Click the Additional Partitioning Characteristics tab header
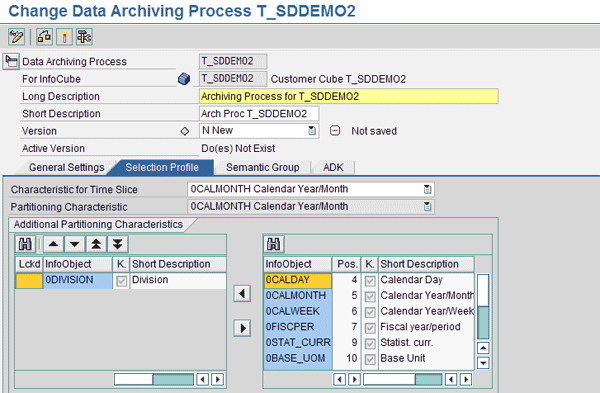This screenshot has width=600, height=393. (98, 224)
